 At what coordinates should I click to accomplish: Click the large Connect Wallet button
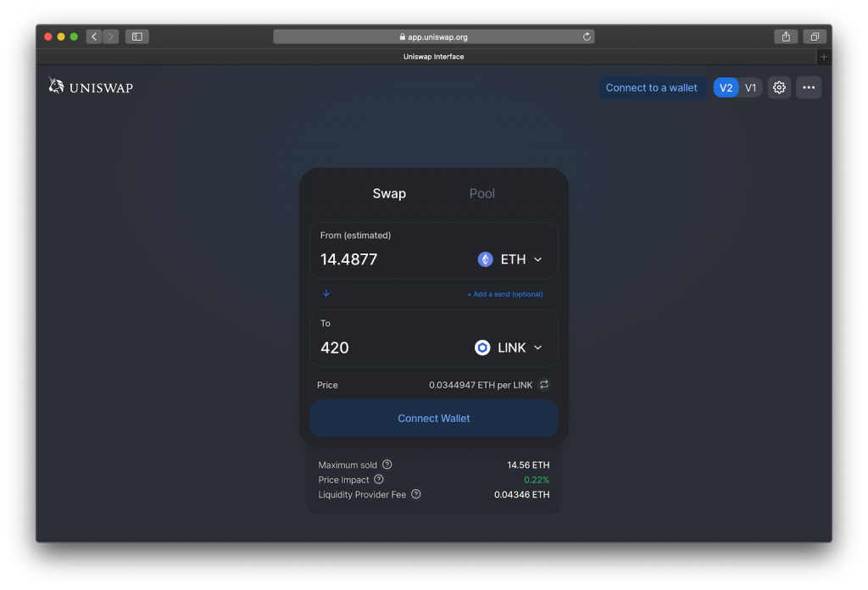pyautogui.click(x=434, y=419)
